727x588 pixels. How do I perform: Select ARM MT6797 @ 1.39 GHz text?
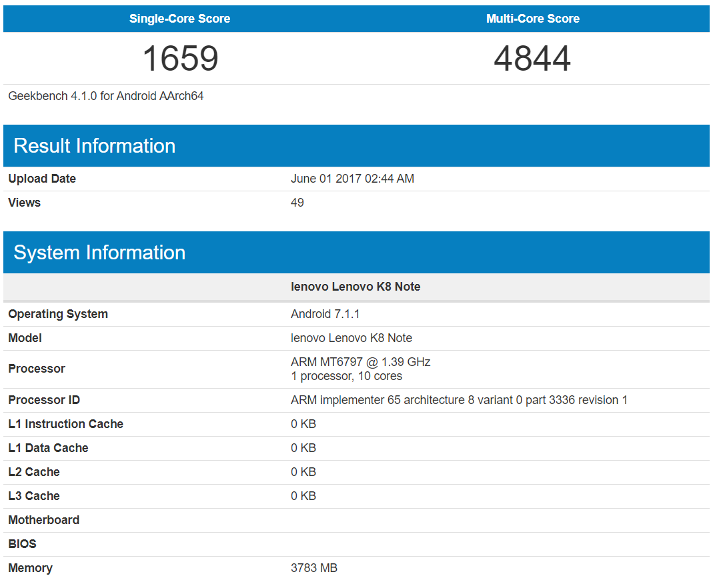coord(361,362)
